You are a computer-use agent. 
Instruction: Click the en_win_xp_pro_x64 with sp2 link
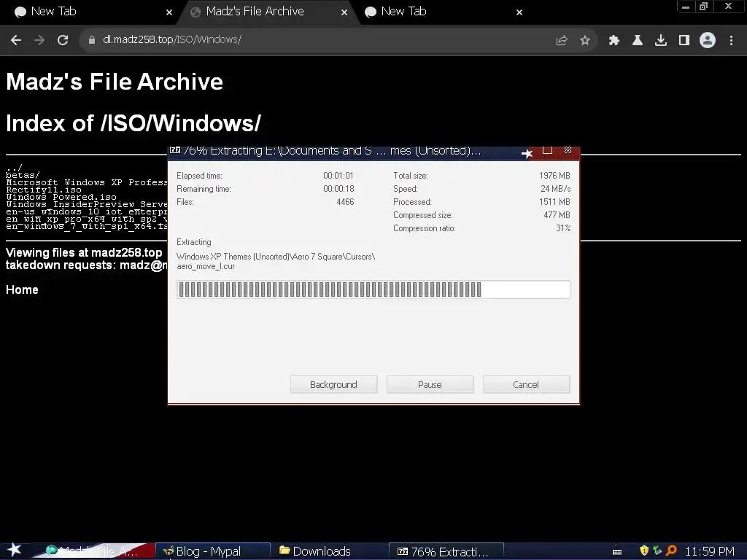pos(87,219)
